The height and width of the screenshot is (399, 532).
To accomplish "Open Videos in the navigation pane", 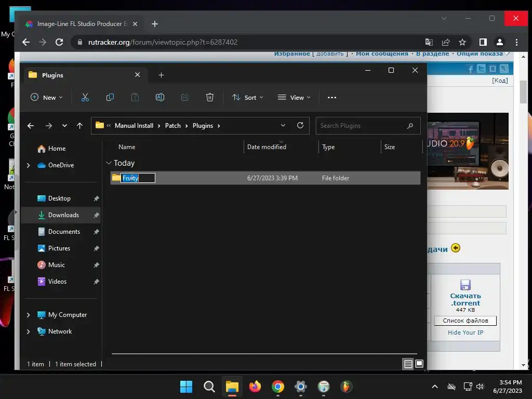I will tap(52, 282).
